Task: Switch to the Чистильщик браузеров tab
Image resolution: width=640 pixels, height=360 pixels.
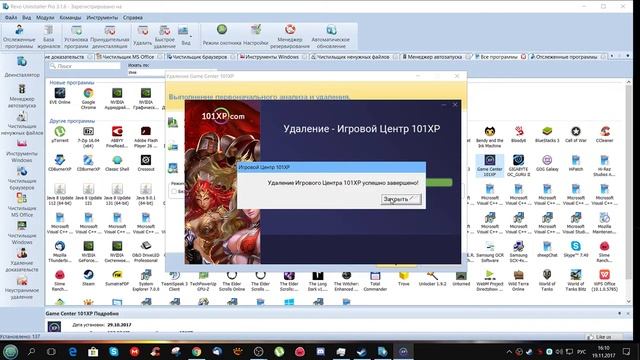Action: click(x=199, y=57)
